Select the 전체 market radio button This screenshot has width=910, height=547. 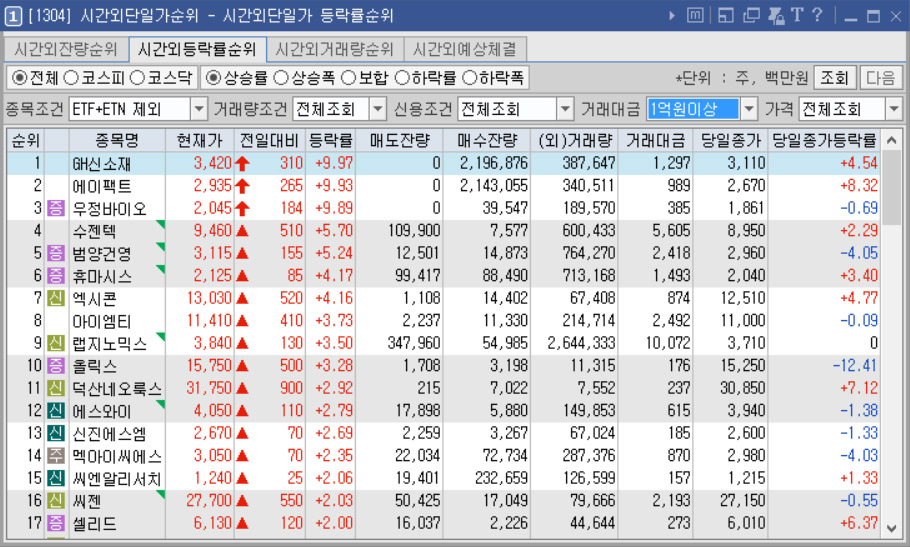20,77
